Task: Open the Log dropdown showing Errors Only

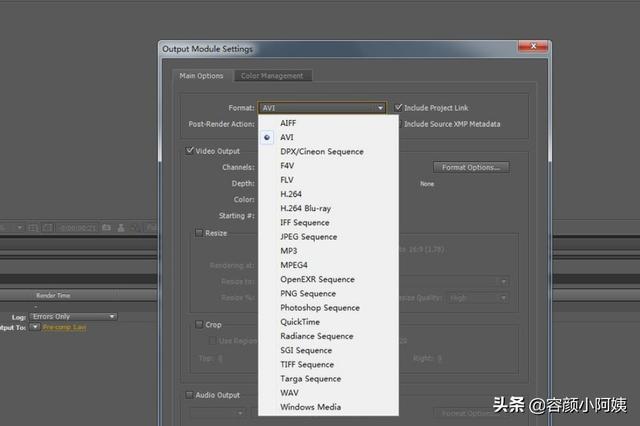Action: [x=72, y=317]
